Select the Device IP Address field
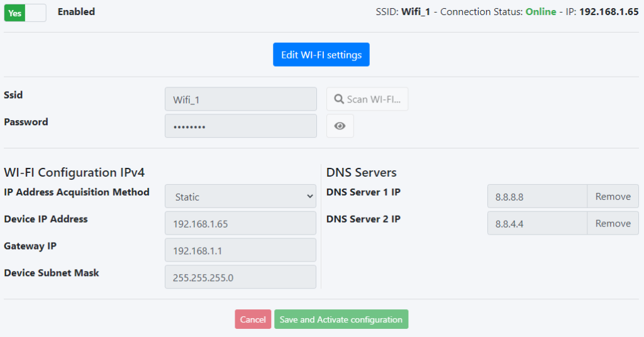 [240, 223]
